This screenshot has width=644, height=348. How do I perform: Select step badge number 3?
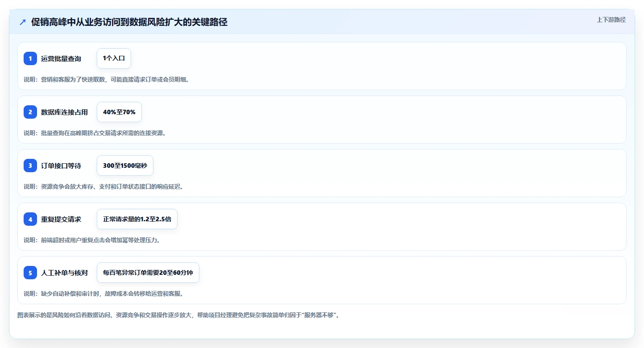(30, 166)
